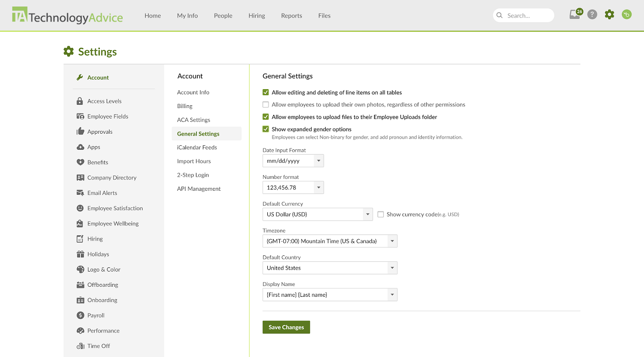Open the Default Country dropdown

330,268
